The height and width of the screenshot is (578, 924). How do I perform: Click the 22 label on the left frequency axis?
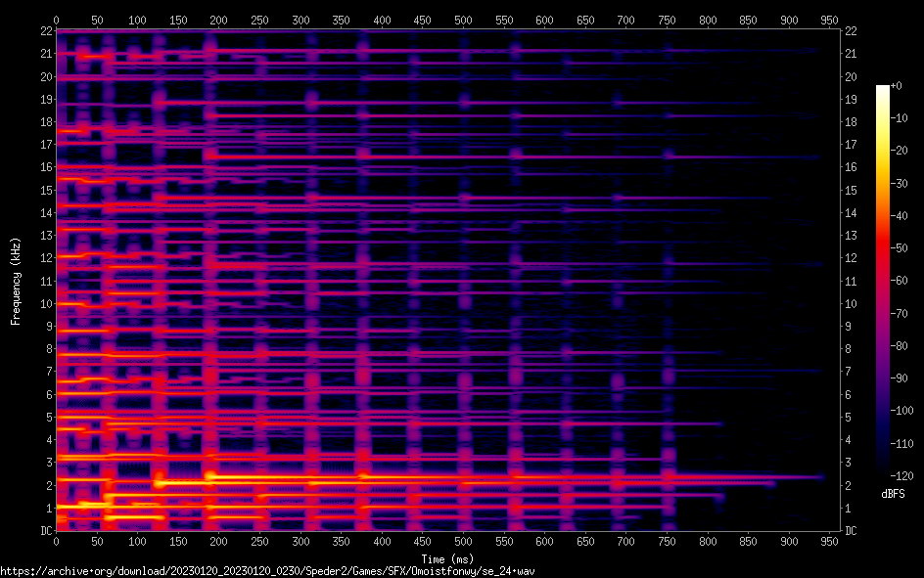[46, 31]
